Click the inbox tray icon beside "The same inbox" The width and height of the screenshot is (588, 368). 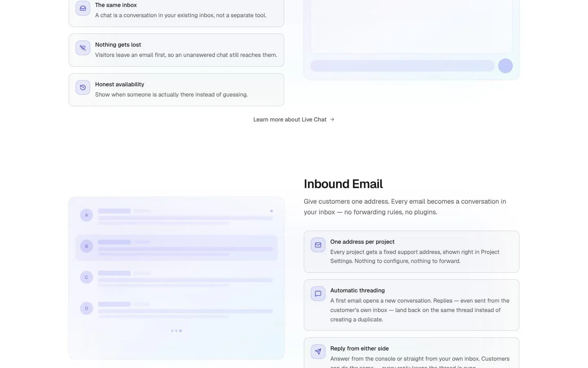point(83,8)
